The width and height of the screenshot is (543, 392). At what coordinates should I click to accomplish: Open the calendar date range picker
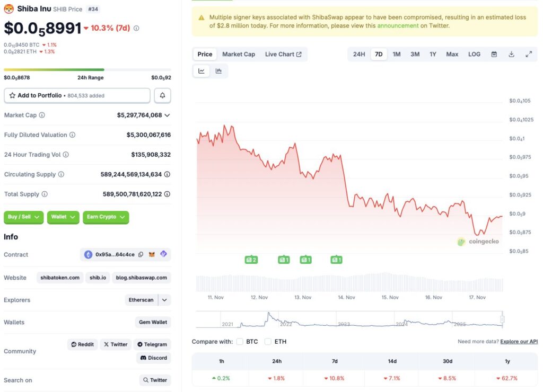pyautogui.click(x=495, y=54)
